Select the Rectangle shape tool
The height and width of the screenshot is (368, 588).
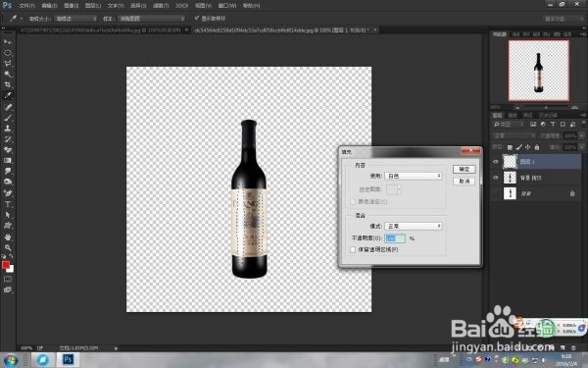coord(8,226)
